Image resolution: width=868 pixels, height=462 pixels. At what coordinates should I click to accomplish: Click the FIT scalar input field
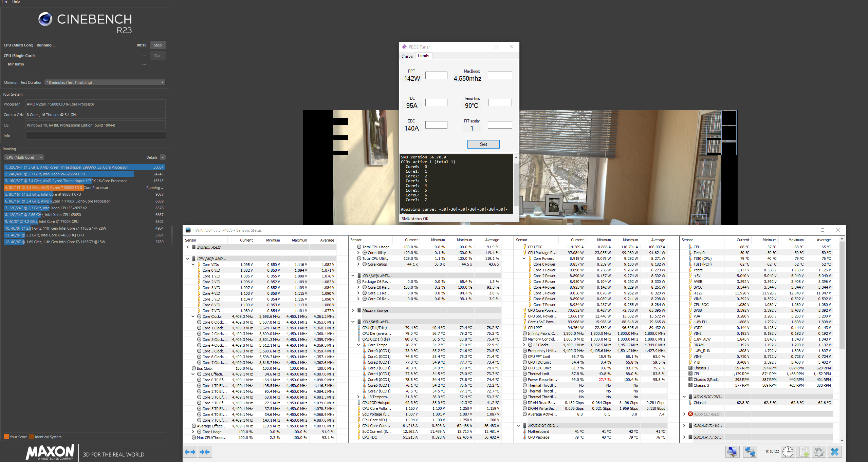[500, 125]
